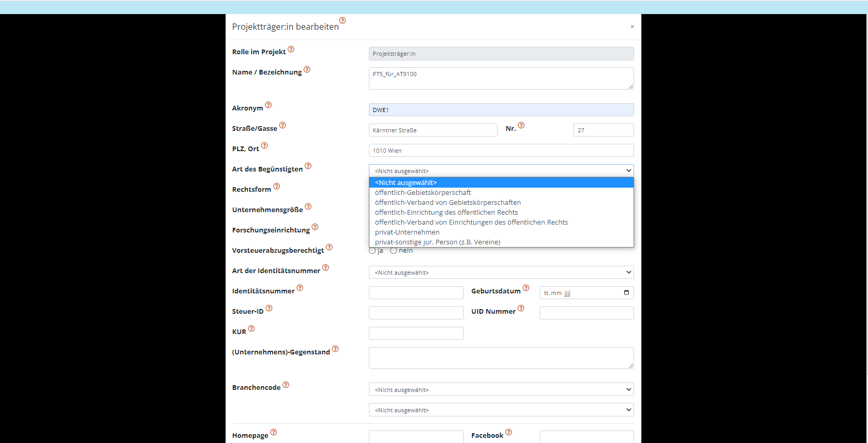Click help icon next to Akronym label
Screen dimensions: 868x443
pos(268,105)
